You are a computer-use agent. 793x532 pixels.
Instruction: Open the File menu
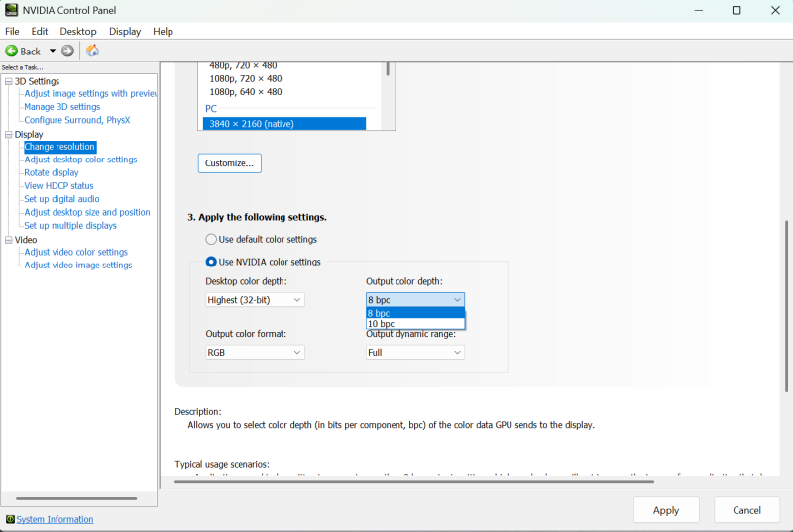[12, 32]
